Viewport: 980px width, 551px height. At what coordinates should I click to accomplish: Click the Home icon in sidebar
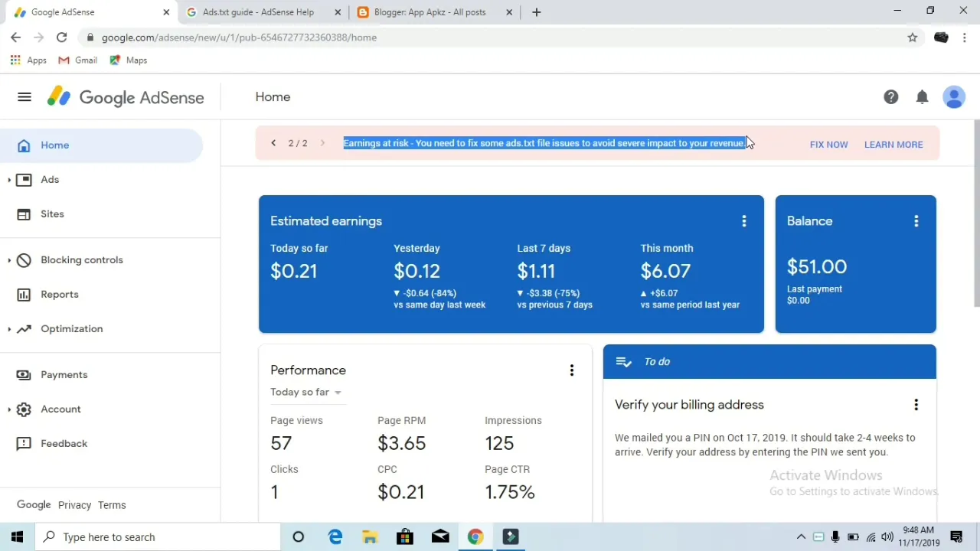[24, 145]
